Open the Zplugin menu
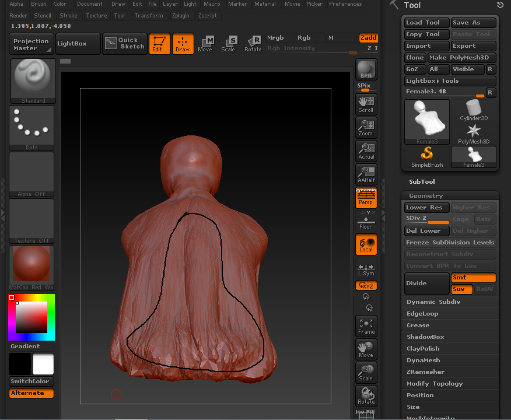511x420 pixels. tap(181, 16)
